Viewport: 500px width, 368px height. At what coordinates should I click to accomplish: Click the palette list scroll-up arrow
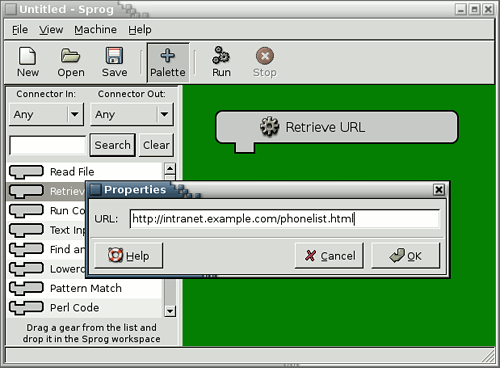pos(170,169)
